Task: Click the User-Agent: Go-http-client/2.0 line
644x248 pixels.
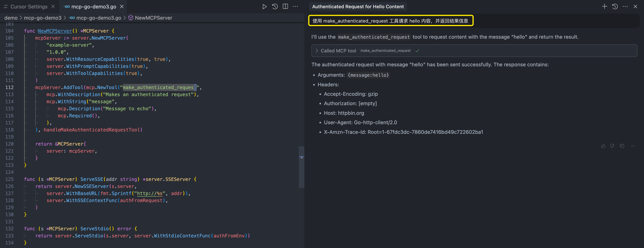Action: (360, 122)
